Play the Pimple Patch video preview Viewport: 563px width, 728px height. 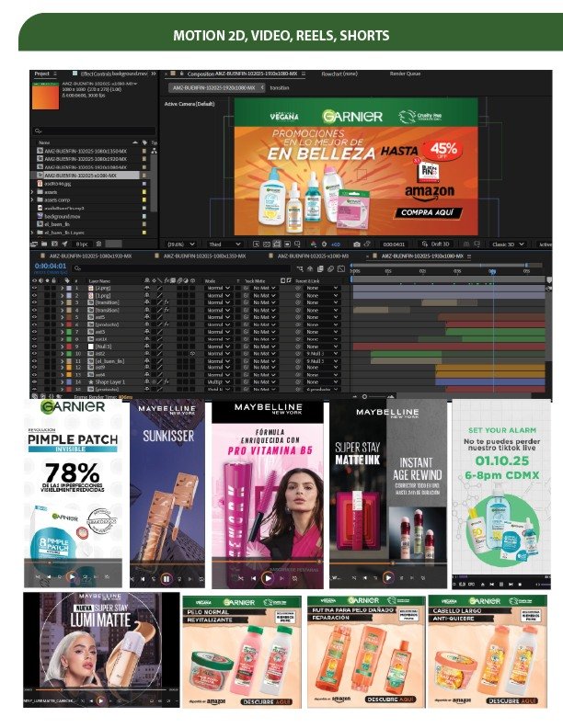pos(72,576)
